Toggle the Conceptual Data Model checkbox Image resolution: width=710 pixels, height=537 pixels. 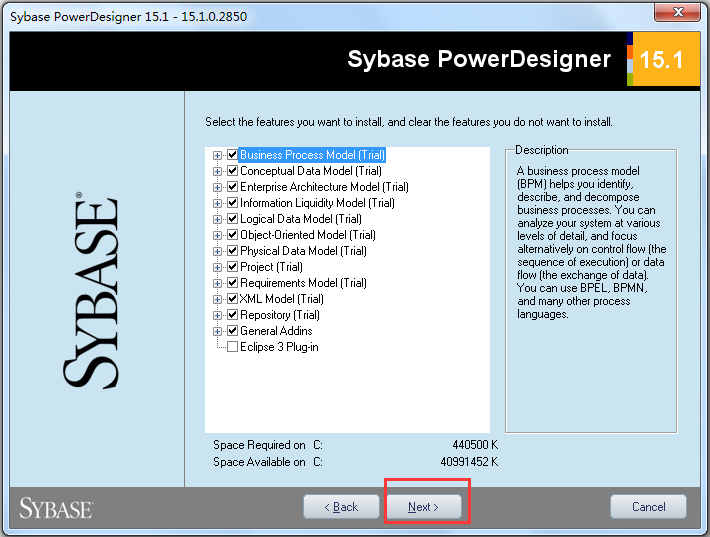coord(232,171)
